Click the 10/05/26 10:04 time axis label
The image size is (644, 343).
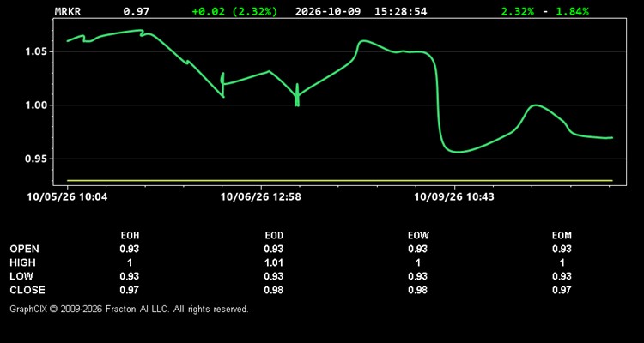(67, 197)
